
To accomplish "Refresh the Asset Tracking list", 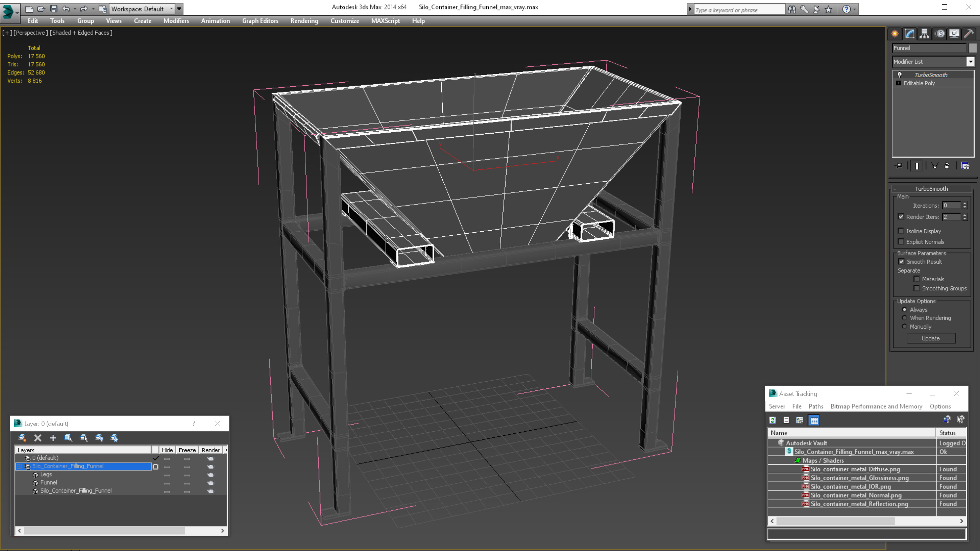I will [x=772, y=420].
